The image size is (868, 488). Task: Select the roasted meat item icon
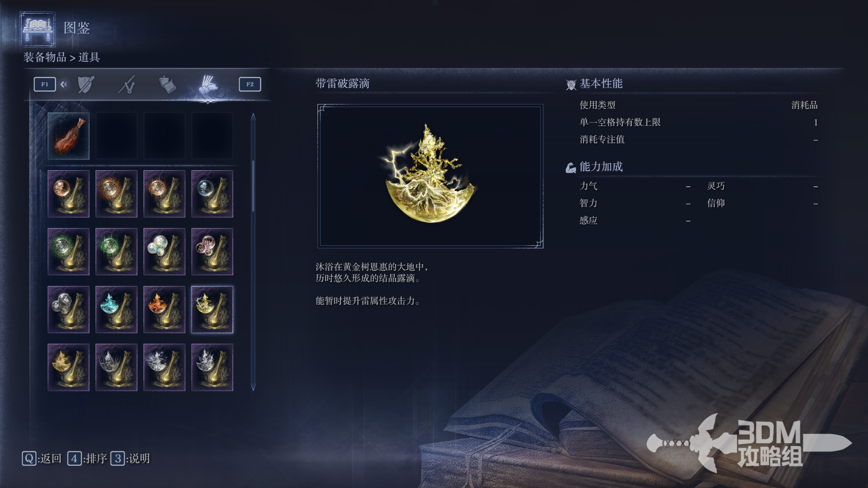68,136
